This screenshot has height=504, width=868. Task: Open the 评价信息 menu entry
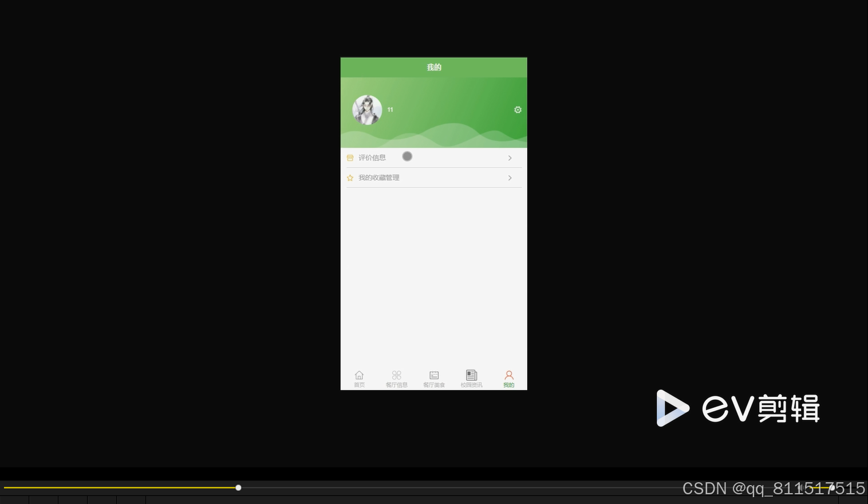[x=433, y=158]
